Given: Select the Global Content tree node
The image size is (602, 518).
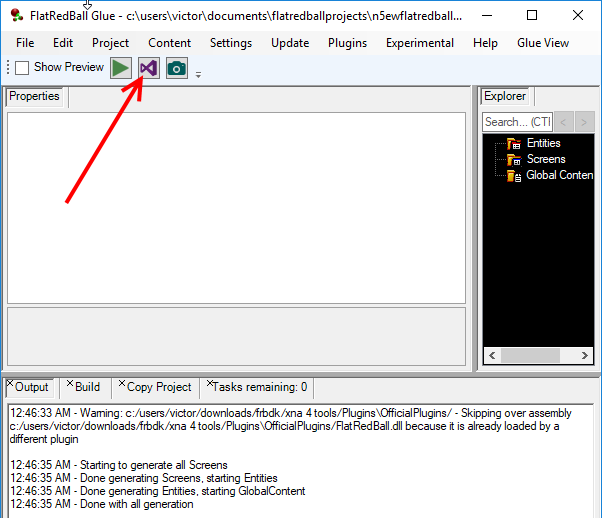Looking at the screenshot, I should pos(559,175).
